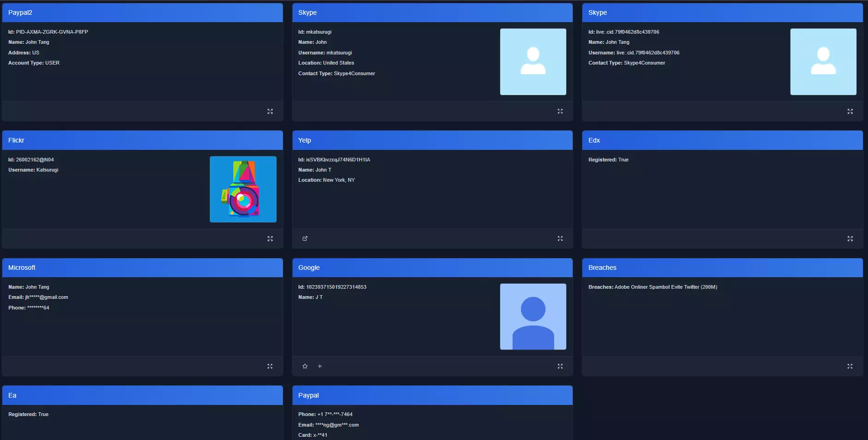Click plus icon on Google card

tap(320, 366)
